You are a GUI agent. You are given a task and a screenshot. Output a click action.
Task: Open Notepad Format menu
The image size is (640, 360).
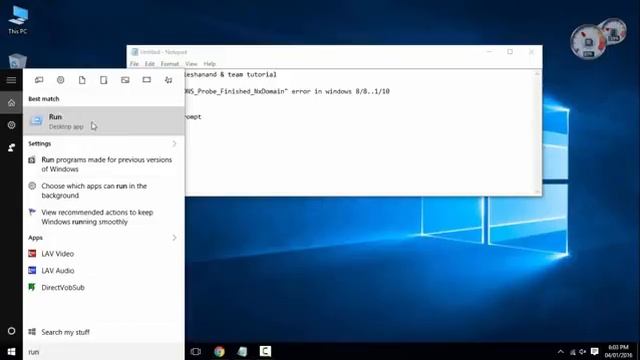(x=170, y=64)
